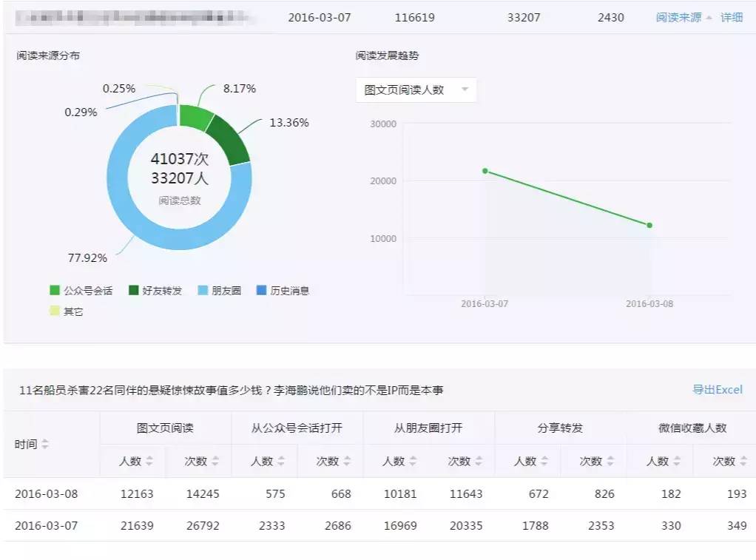Sort 图文页阅读 次数 column
This screenshot has height=560, width=756.
(x=215, y=461)
